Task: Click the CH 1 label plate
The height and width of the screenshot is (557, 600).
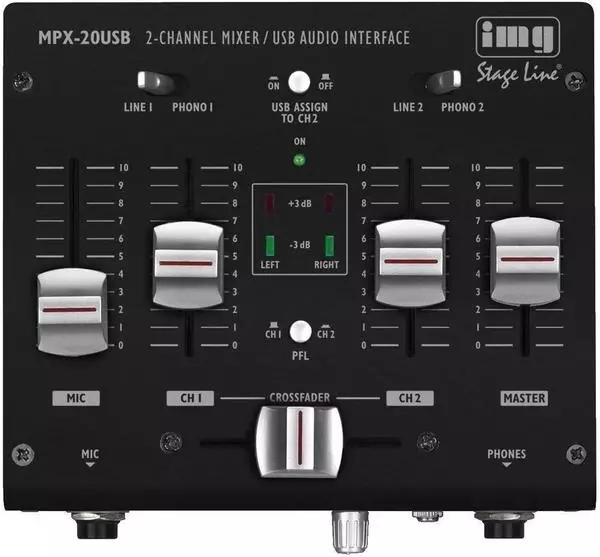Action: [x=191, y=398]
